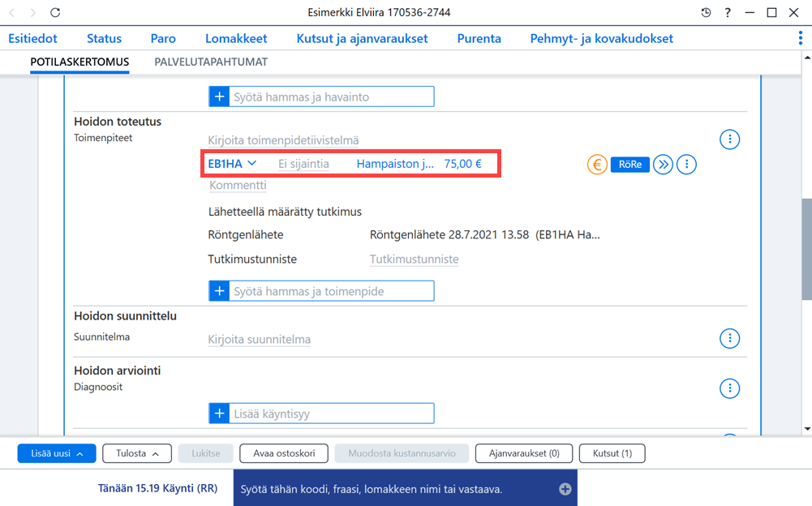Screen dimensions: 812x506
Task: Click the Ei sijaintia location field
Action: (x=303, y=164)
